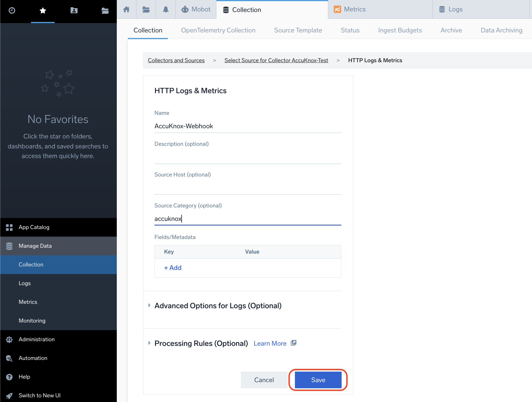Open Monitoring under Manage Data

(58, 321)
